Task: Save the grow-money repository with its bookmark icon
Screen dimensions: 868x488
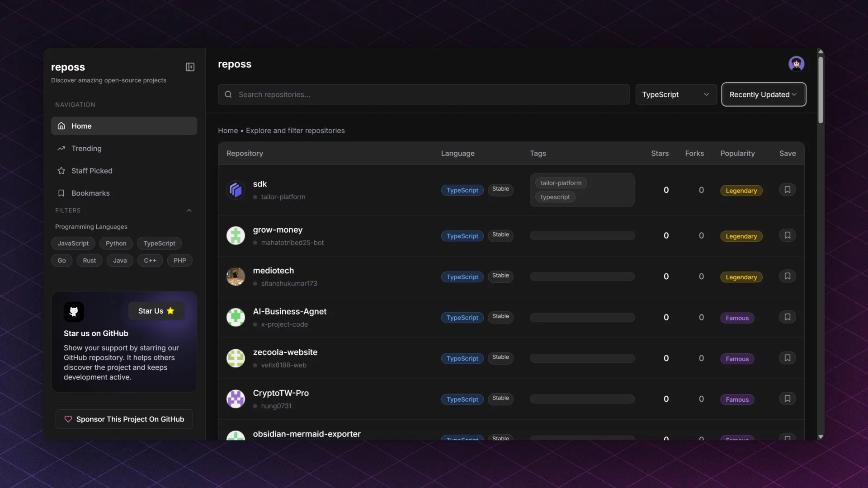Action: [787, 235]
